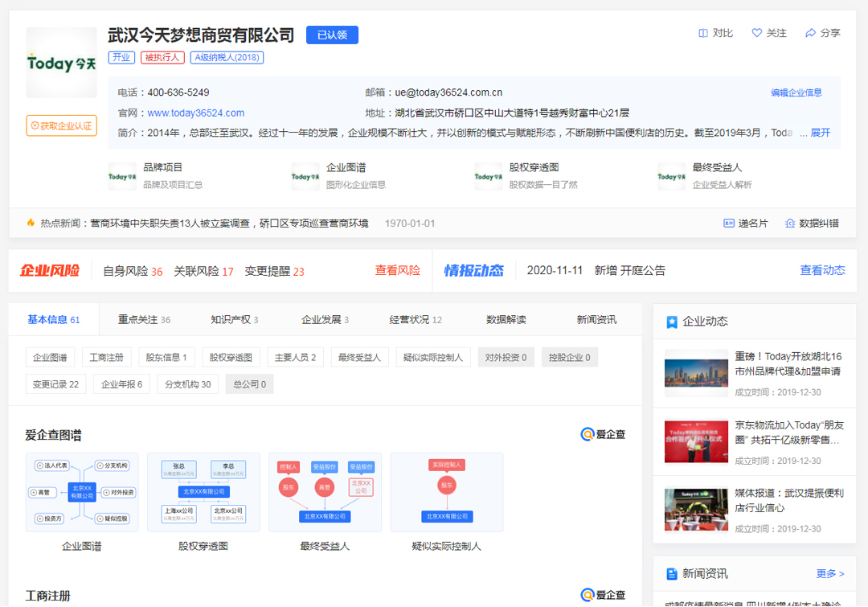Open the 股权穿透图 diagram thumbnail
Screen dimensions: 868x607
[x=203, y=492]
